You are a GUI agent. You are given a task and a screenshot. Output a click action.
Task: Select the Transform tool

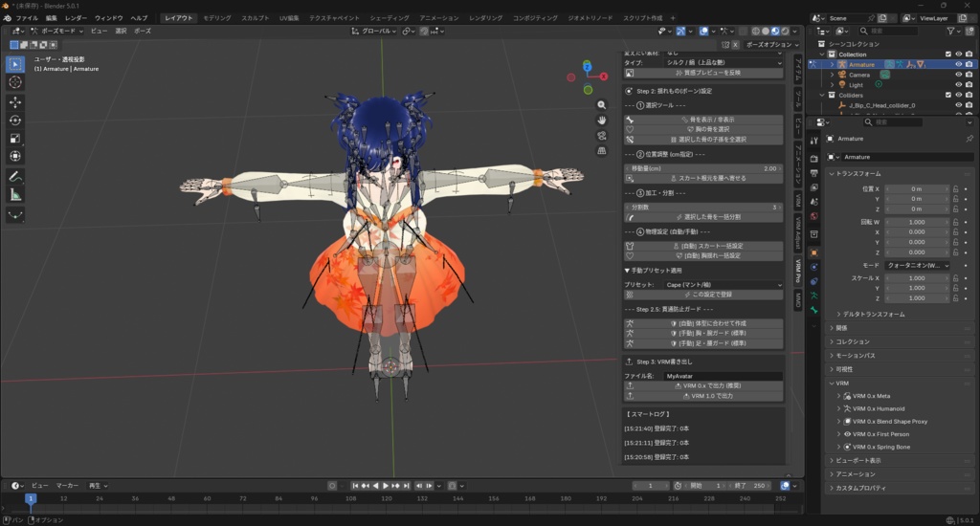(x=15, y=156)
